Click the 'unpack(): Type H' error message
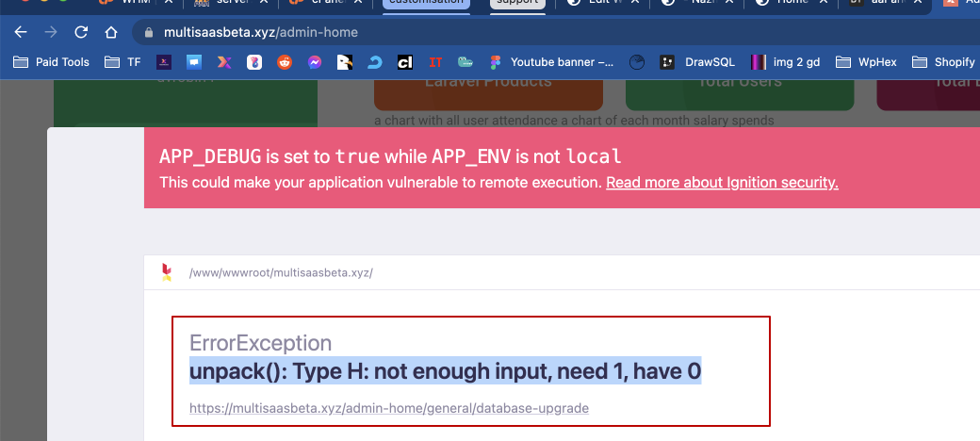Screen dimensions: 980x441 pos(445,371)
